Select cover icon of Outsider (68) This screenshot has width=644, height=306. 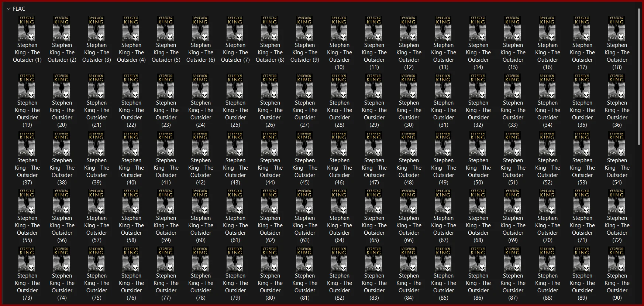point(478,201)
